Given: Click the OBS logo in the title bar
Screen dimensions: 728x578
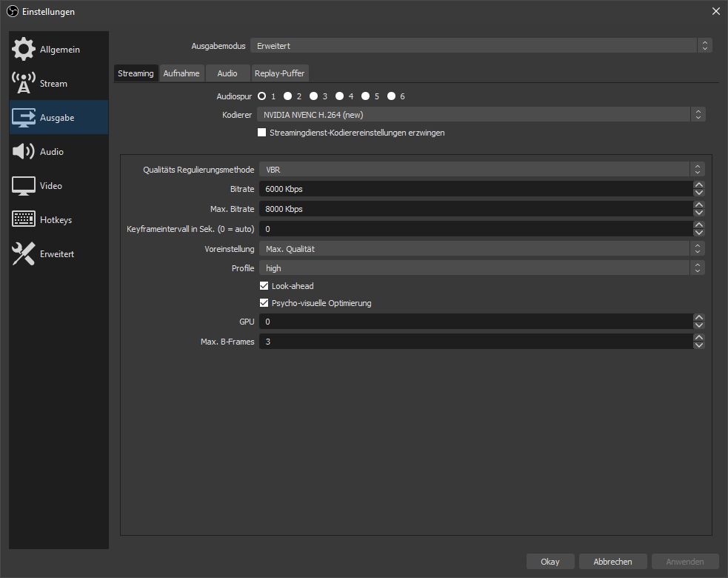Looking at the screenshot, I should click(13, 11).
